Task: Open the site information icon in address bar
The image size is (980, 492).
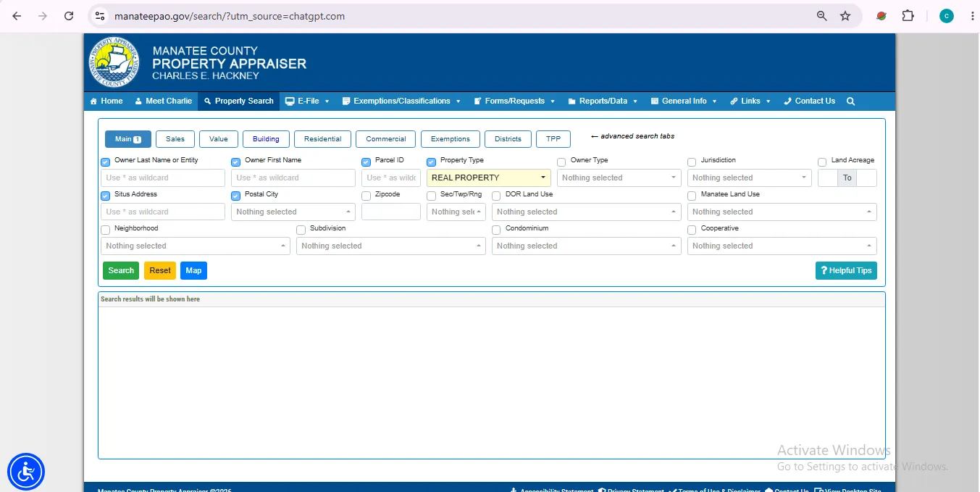Action: [100, 16]
